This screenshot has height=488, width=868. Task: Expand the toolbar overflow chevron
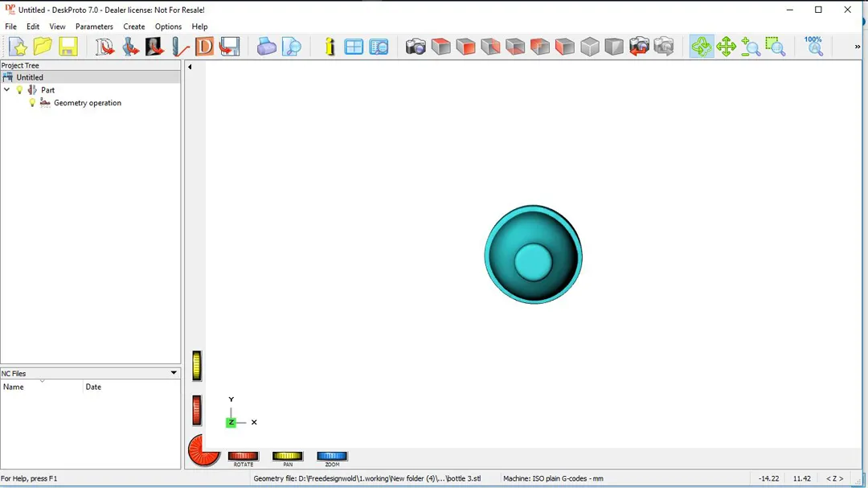coord(857,47)
